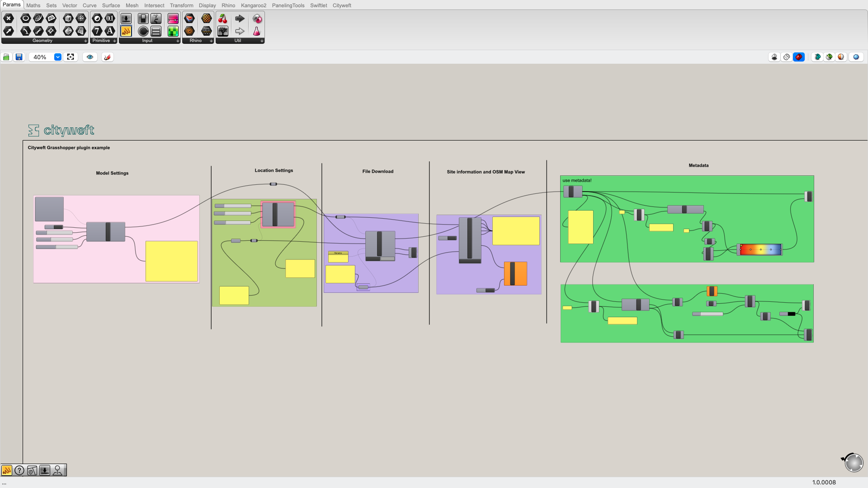Toggle no-preview display mode
868x488 pixels.
(x=774, y=57)
